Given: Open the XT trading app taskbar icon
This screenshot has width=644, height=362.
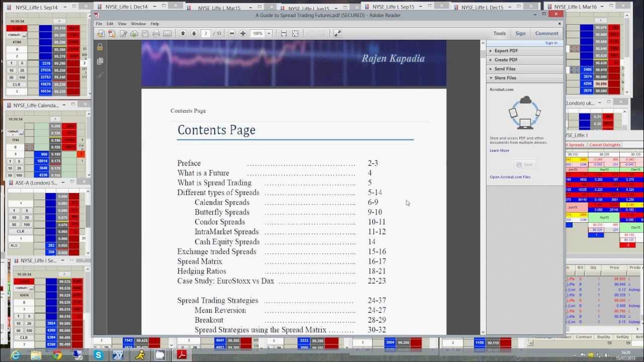Looking at the screenshot, I should [119, 355].
